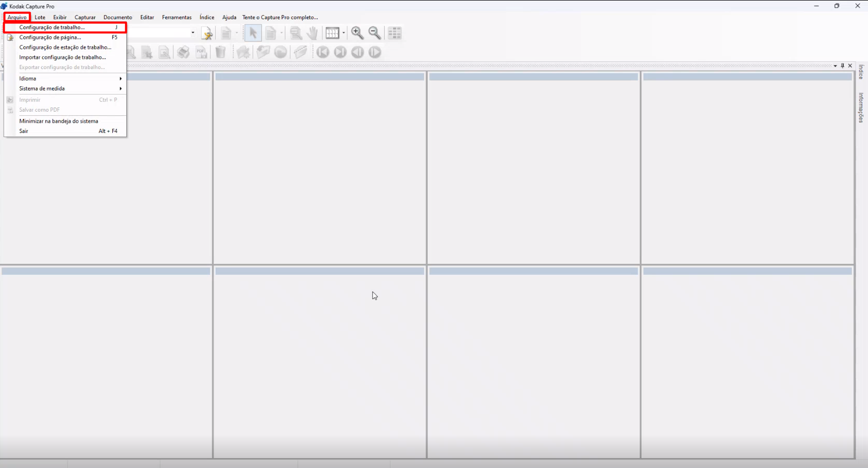Open the image layout grid dropdown arrow

pos(344,33)
